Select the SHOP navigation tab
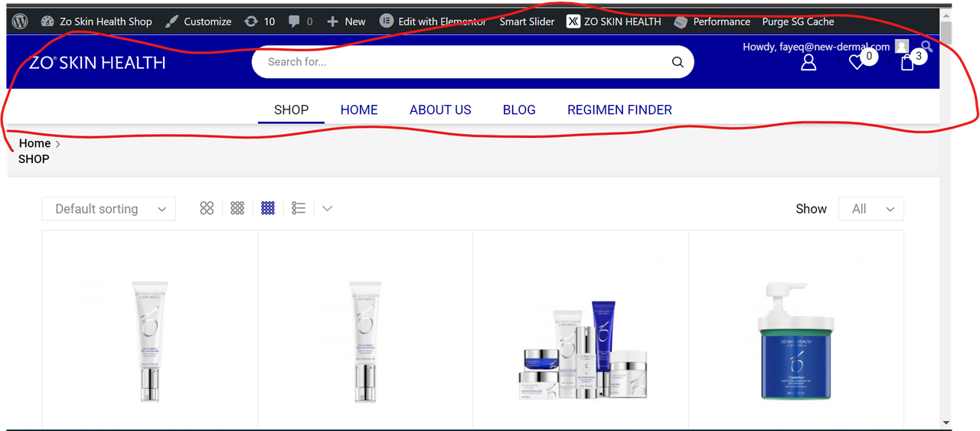This screenshot has height=431, width=980. click(292, 109)
